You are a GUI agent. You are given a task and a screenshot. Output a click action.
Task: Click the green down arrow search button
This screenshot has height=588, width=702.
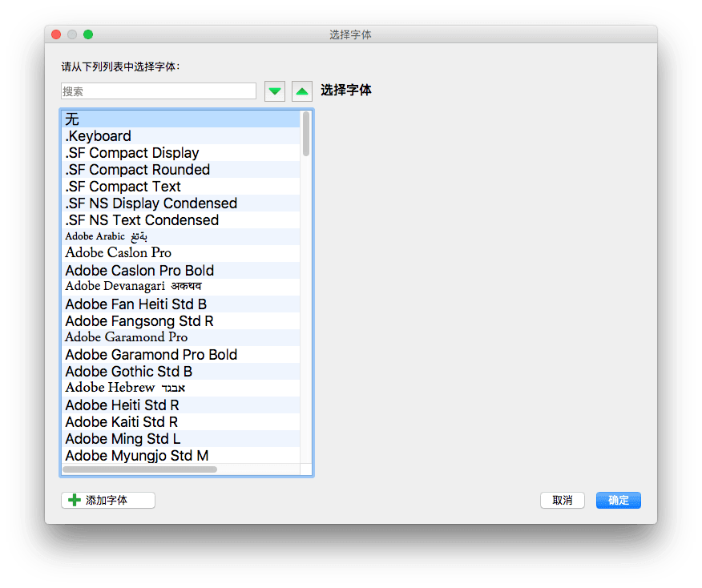(274, 91)
